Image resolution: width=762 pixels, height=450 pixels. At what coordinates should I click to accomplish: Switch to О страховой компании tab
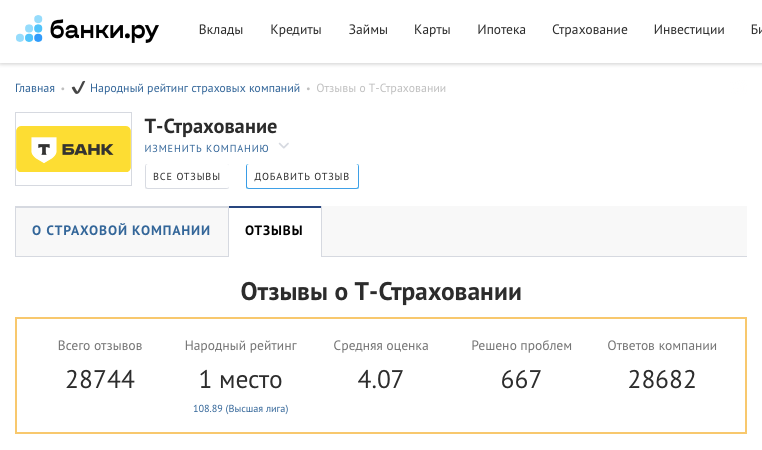pos(121,230)
